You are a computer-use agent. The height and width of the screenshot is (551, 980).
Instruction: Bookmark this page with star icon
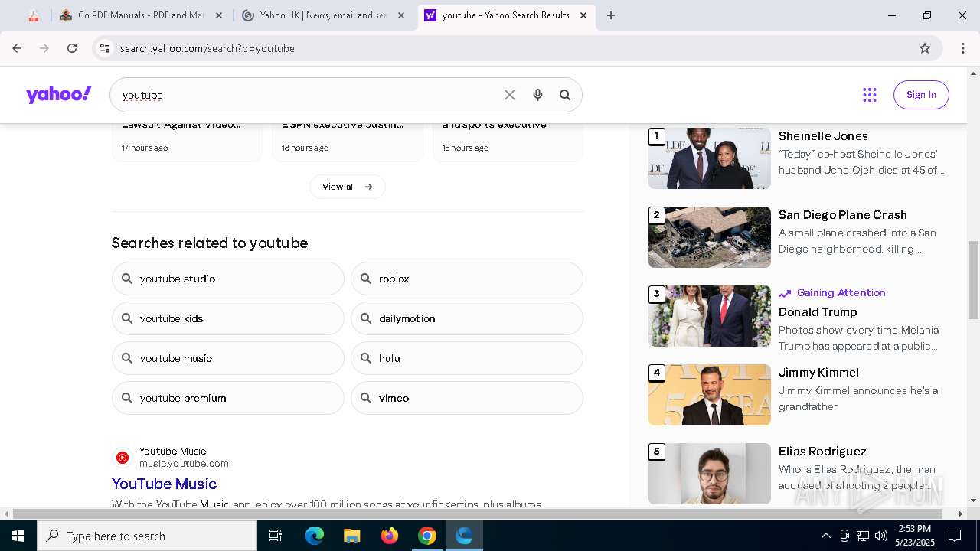click(925, 48)
